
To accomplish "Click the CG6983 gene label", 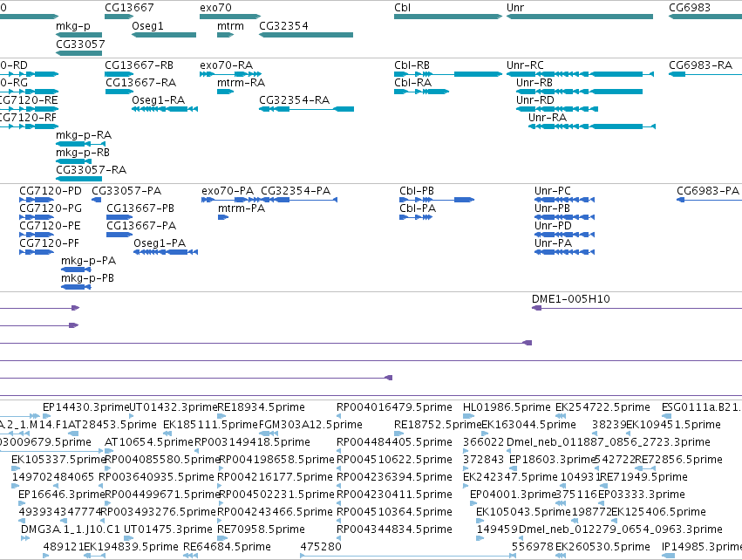I will (x=690, y=8).
